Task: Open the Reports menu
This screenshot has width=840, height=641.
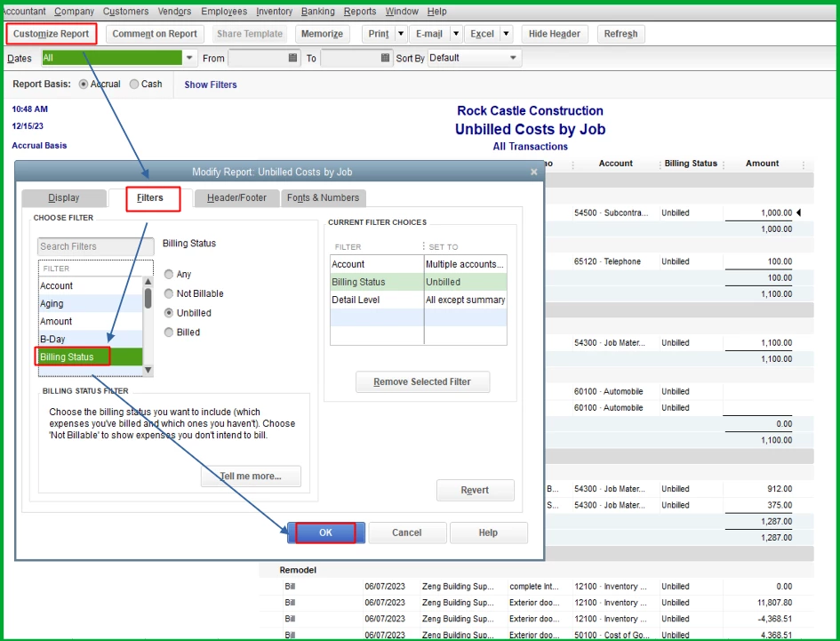Action: (x=359, y=12)
